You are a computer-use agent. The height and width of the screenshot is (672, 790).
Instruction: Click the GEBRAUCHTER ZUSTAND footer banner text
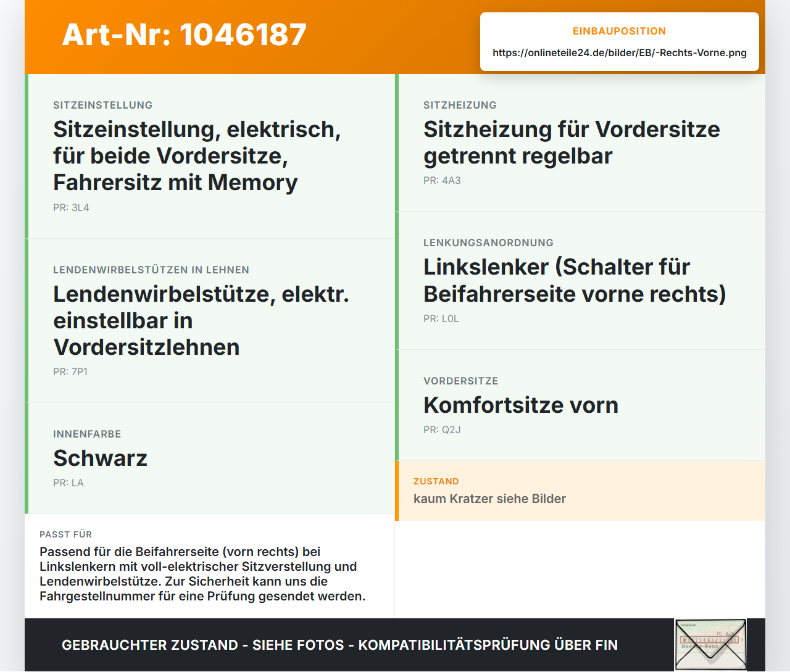(x=339, y=645)
